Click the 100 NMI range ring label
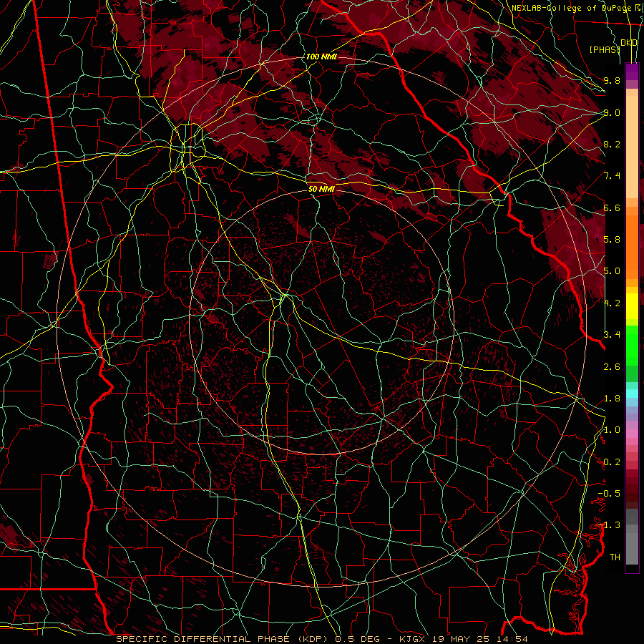This screenshot has height=644, width=644. pyautogui.click(x=321, y=57)
